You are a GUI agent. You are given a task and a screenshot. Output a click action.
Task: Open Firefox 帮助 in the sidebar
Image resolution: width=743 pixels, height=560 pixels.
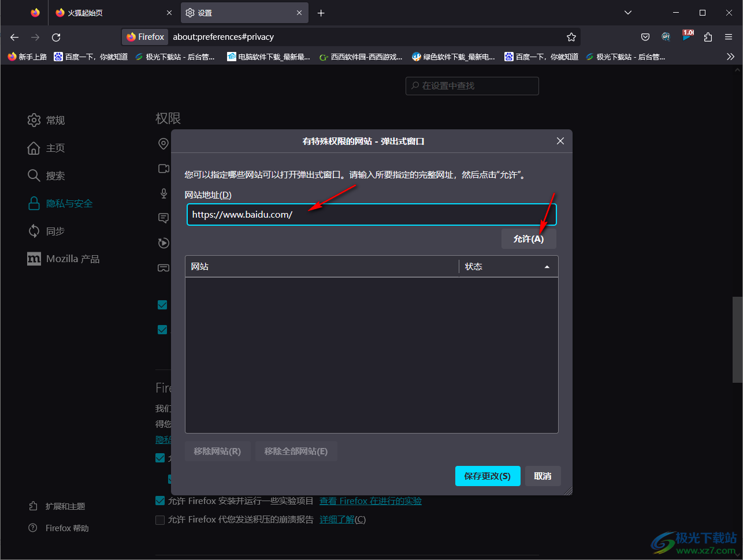coord(58,528)
